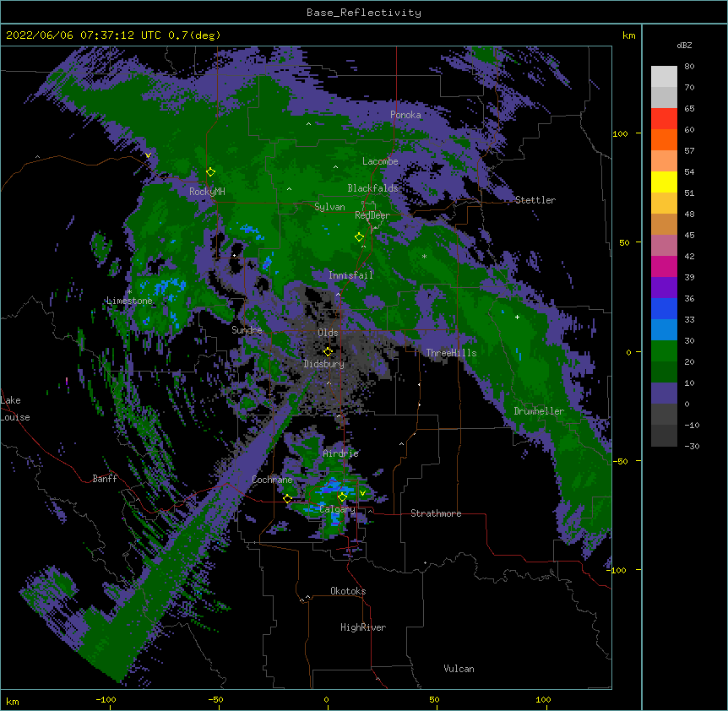Click the Blackfalds city label

(x=372, y=188)
